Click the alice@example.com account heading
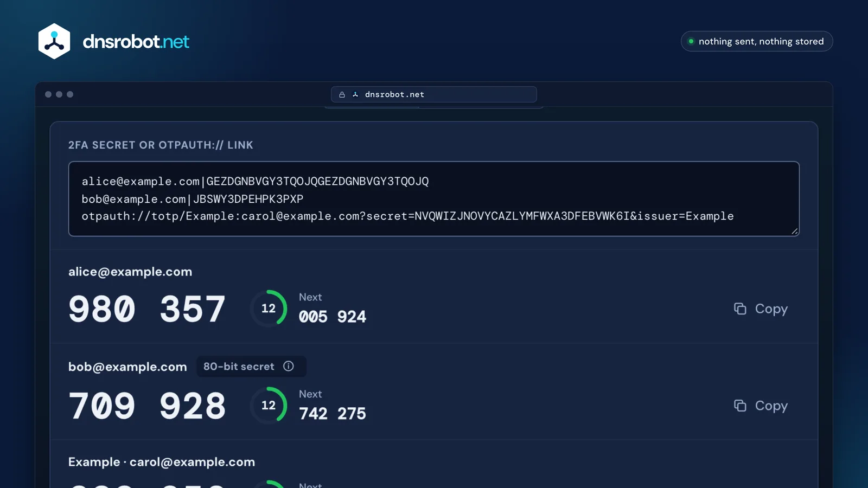Viewport: 868px width, 488px height. [x=130, y=272]
